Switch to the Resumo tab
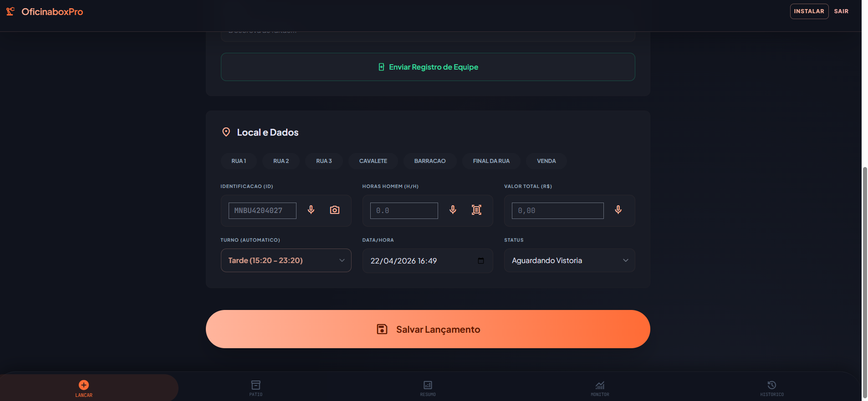 click(x=428, y=388)
